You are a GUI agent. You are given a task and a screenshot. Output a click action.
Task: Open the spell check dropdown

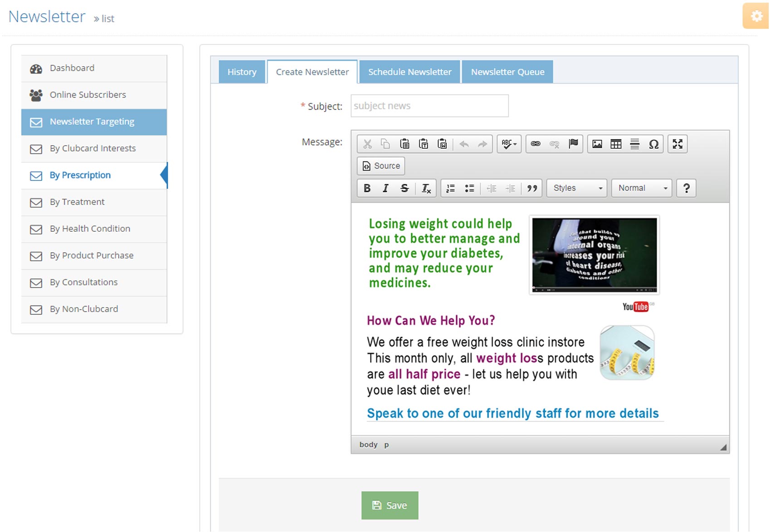tap(509, 144)
